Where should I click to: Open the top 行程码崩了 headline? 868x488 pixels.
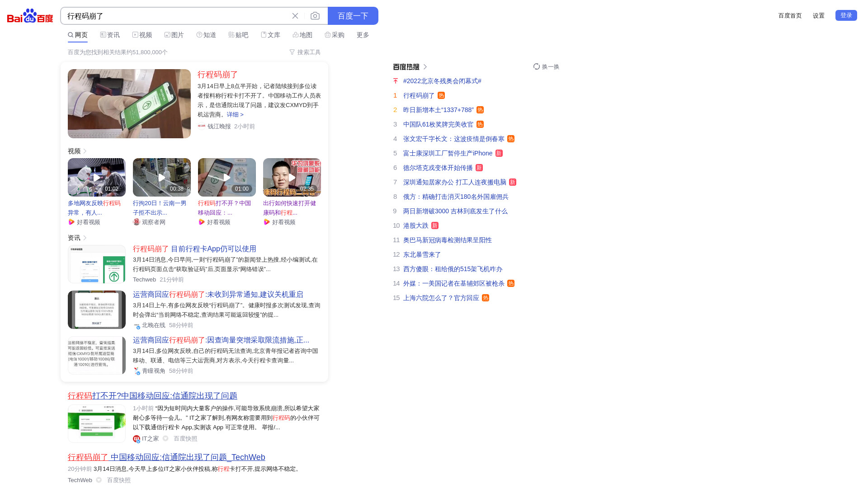218,75
